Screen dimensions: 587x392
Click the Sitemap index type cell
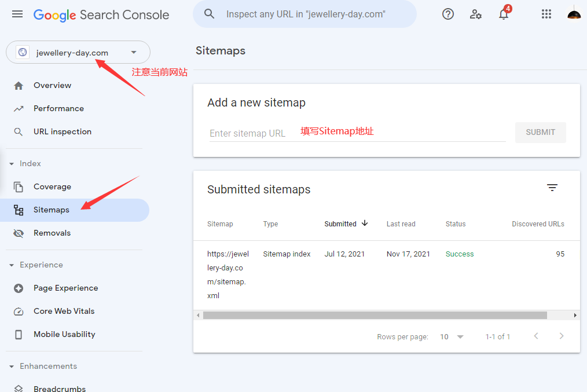click(287, 254)
